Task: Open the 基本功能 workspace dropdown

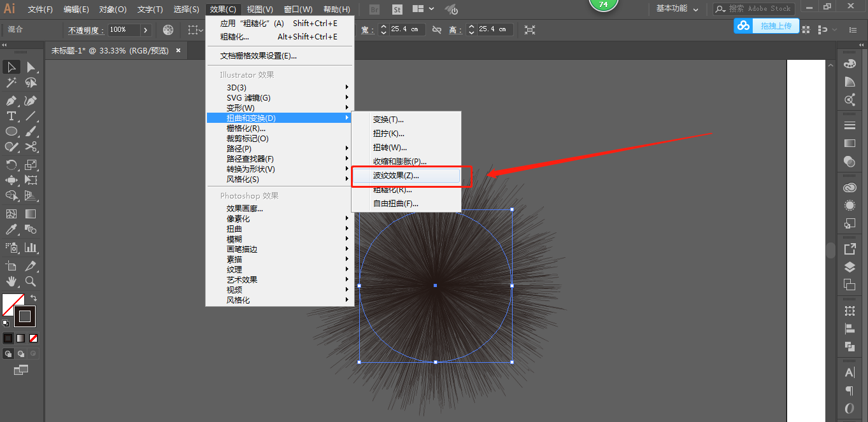Action: point(677,9)
